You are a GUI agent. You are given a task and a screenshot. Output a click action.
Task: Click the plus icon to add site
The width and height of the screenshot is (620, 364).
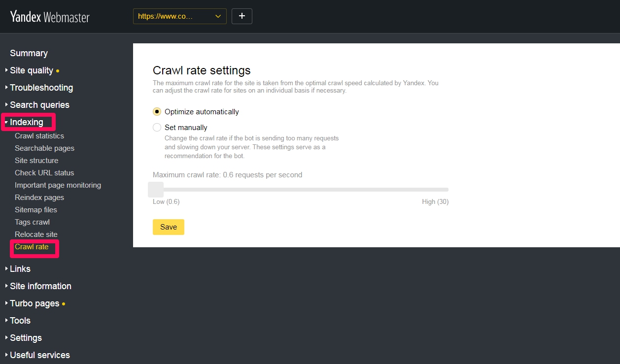241,16
